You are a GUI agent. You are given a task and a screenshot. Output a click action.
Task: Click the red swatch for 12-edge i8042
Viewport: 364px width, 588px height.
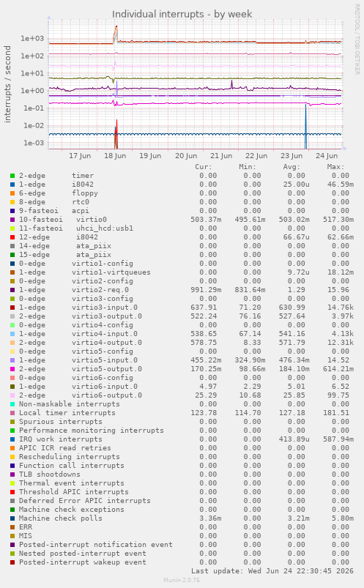(12, 237)
